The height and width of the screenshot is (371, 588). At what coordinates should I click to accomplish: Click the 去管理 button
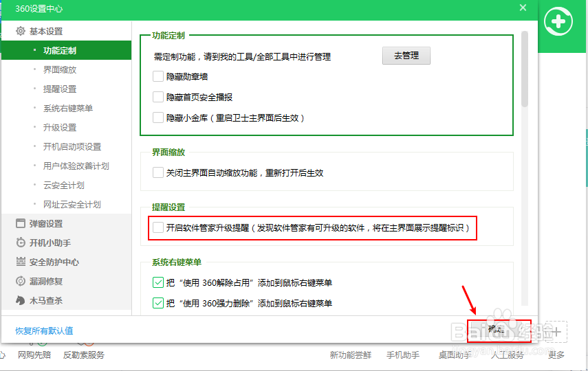pyautogui.click(x=406, y=56)
